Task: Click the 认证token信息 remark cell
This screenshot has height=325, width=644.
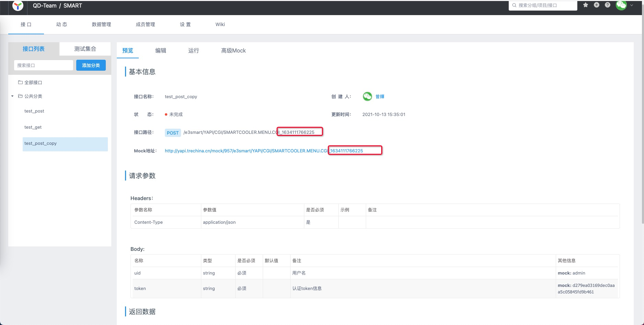Action: coord(423,289)
